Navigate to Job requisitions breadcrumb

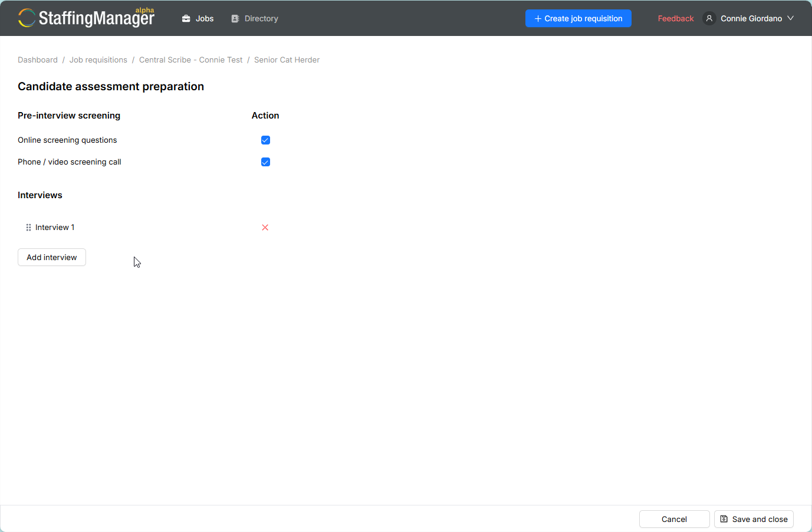(98, 60)
